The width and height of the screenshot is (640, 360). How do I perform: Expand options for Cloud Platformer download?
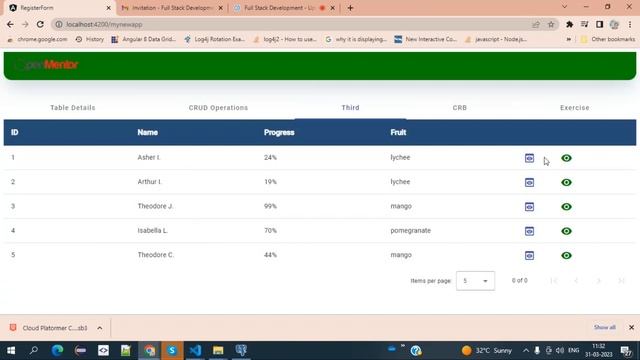click(x=100, y=328)
